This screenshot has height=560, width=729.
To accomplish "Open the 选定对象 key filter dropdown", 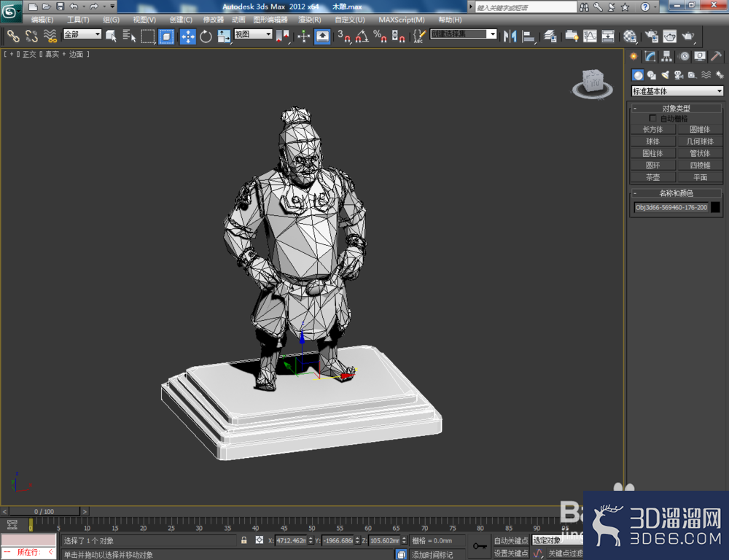I will pos(557,540).
